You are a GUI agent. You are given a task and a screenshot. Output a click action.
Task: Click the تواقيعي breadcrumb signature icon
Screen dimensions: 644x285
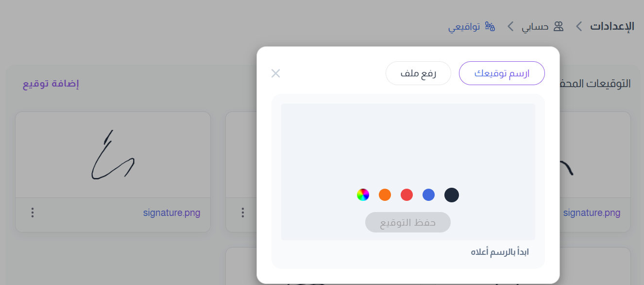pyautogui.click(x=490, y=26)
